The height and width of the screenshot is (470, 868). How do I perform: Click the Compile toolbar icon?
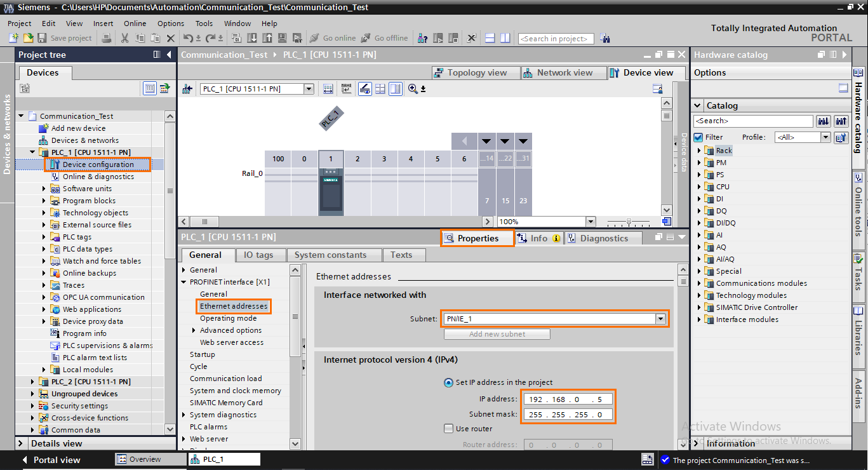point(236,38)
